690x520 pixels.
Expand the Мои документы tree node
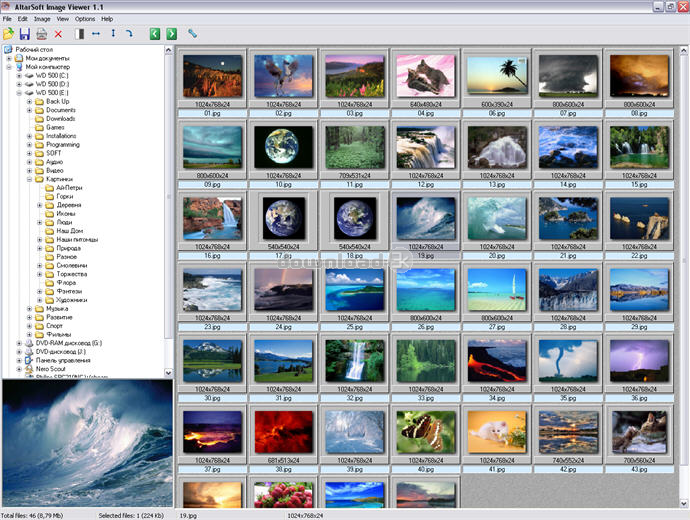tap(9, 58)
